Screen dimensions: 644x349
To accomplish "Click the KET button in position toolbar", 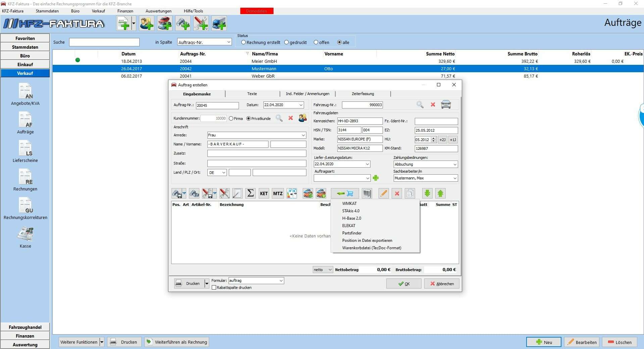I will pyautogui.click(x=264, y=193).
